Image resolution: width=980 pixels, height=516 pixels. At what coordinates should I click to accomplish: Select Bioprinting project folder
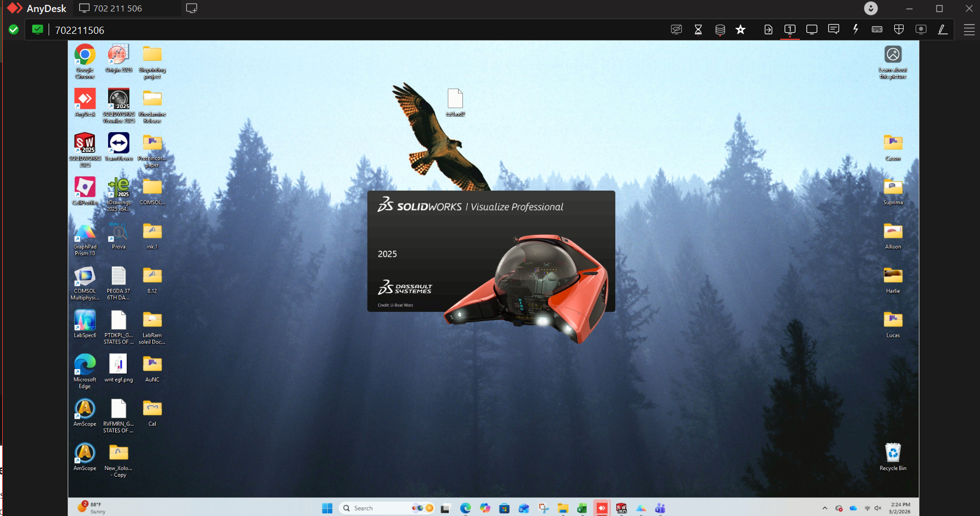(x=152, y=62)
